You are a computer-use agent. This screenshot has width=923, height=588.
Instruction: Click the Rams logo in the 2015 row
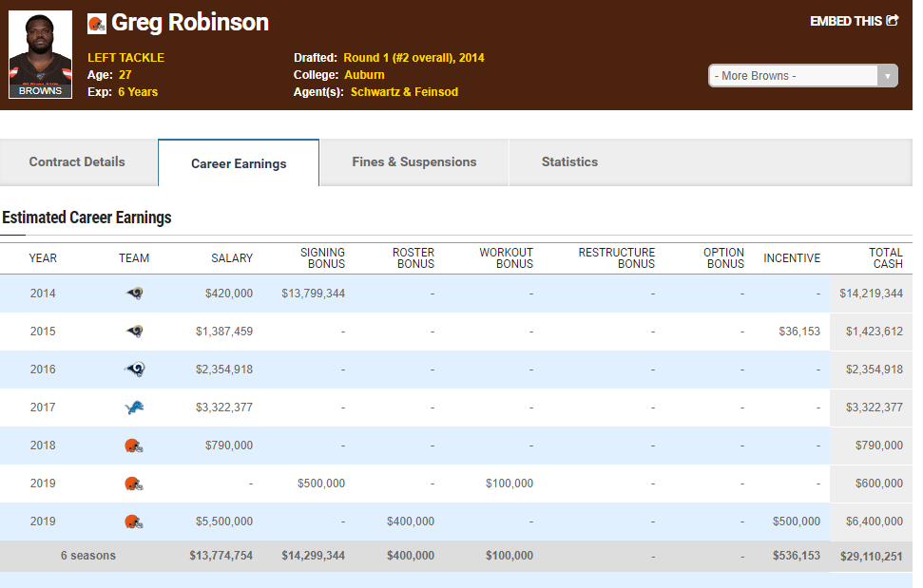tap(134, 332)
